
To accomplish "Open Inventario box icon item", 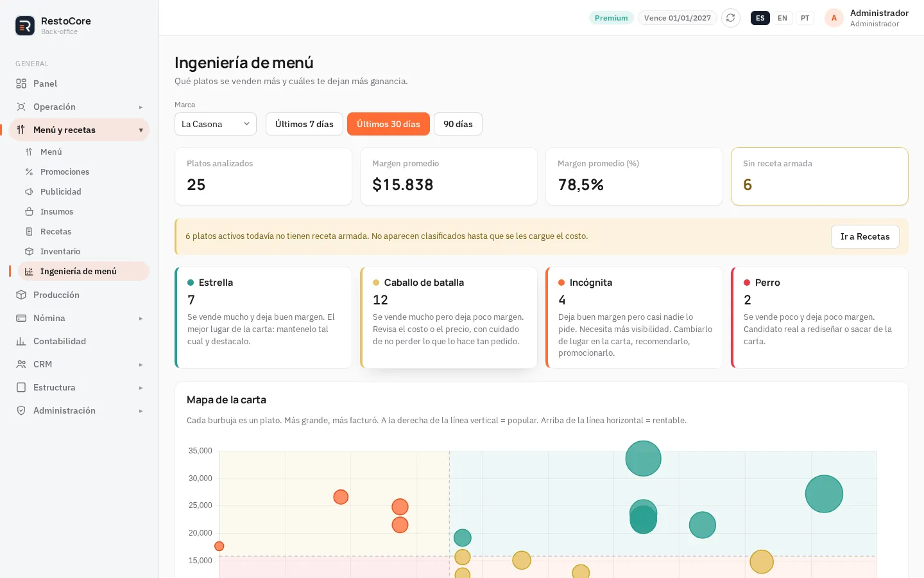I will pyautogui.click(x=29, y=251).
